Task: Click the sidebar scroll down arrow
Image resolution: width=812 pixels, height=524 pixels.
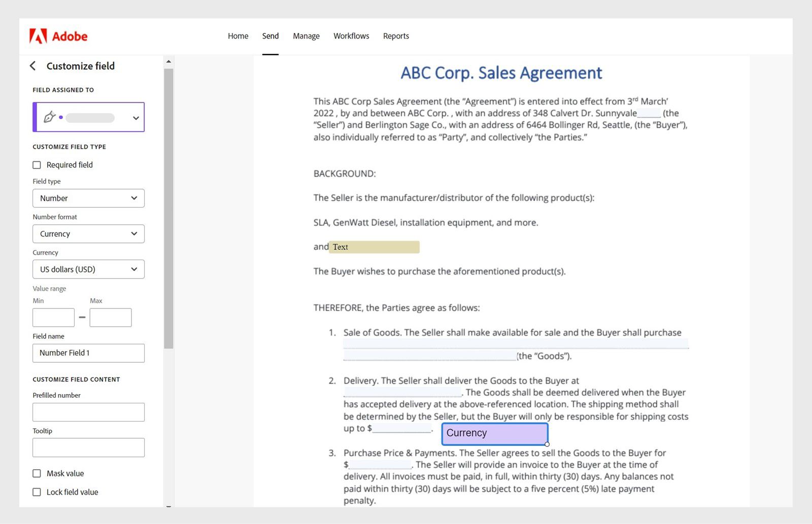Action: [x=168, y=506]
